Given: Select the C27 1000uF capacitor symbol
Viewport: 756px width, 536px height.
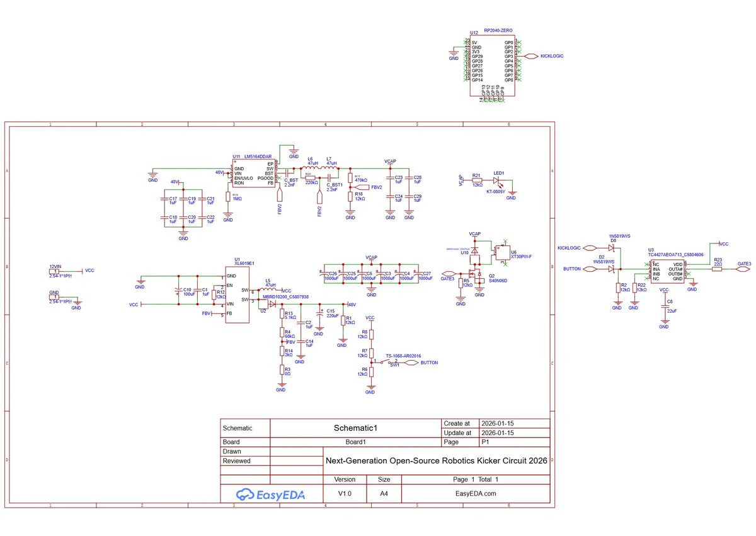Looking at the screenshot, I should tap(417, 274).
